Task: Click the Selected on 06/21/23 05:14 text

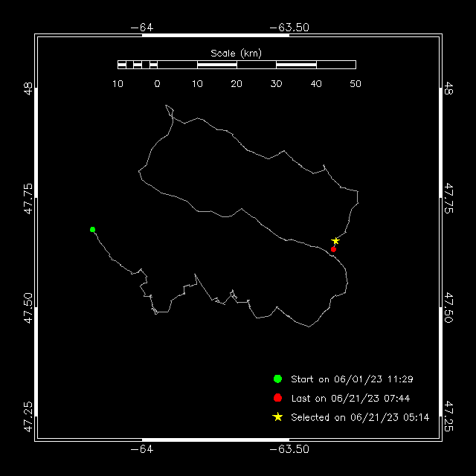Action: [360, 417]
